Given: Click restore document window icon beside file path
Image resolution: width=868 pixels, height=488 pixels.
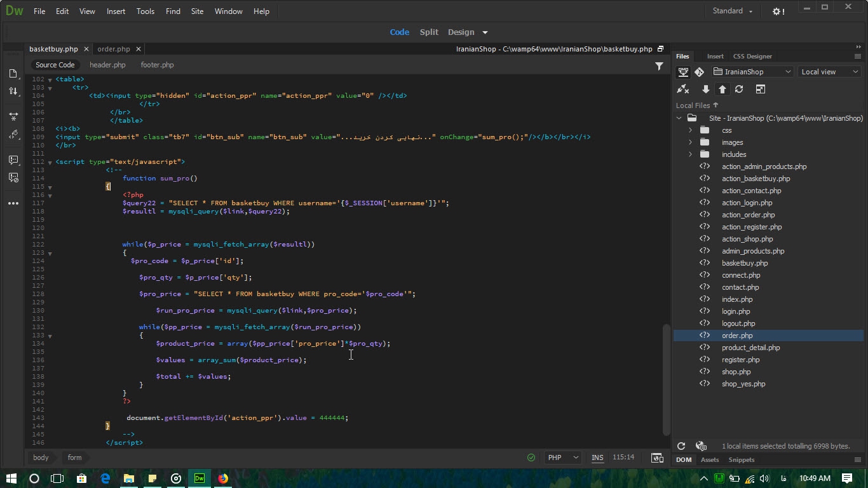Looking at the screenshot, I should tap(660, 49).
